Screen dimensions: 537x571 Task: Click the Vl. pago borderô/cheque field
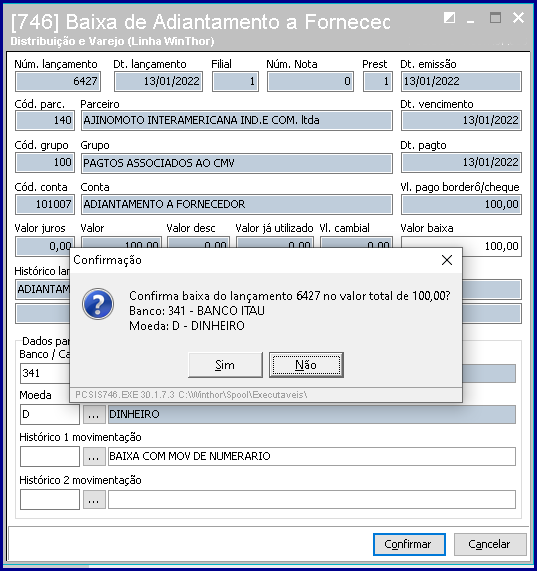tap(461, 204)
